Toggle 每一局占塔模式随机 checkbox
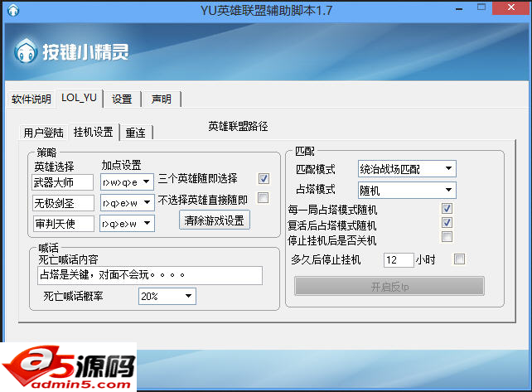 pyautogui.click(x=447, y=208)
